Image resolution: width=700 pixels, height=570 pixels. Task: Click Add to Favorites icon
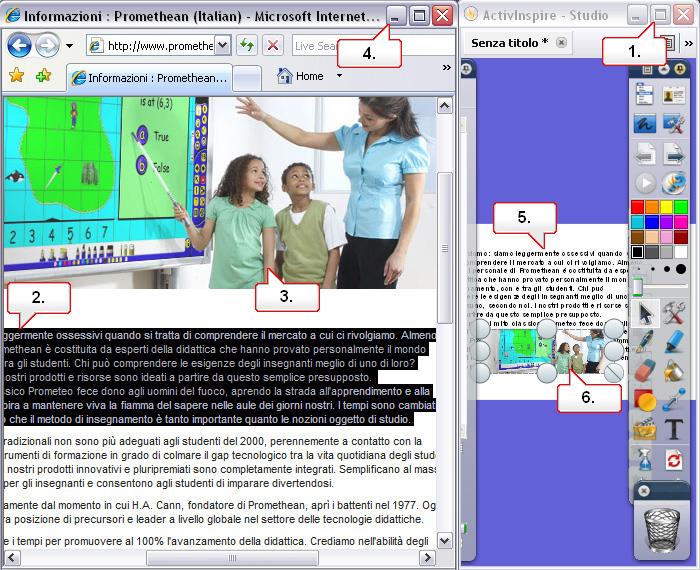(43, 75)
